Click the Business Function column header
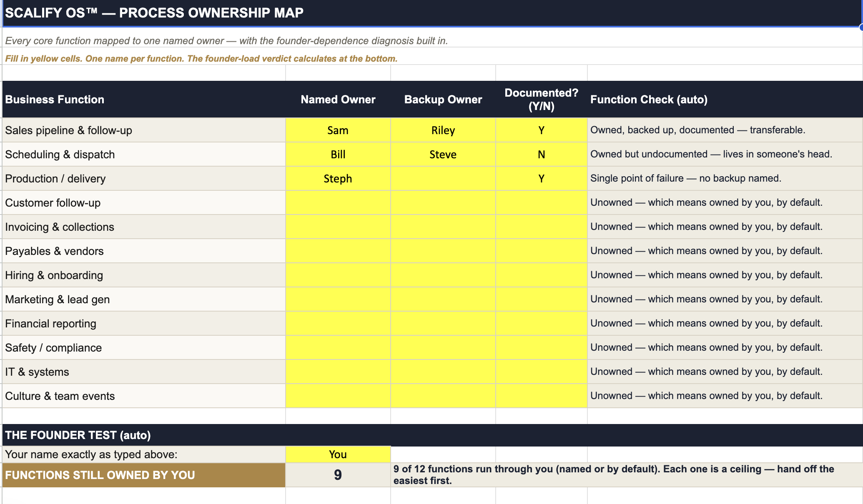The image size is (863, 504). [x=144, y=100]
